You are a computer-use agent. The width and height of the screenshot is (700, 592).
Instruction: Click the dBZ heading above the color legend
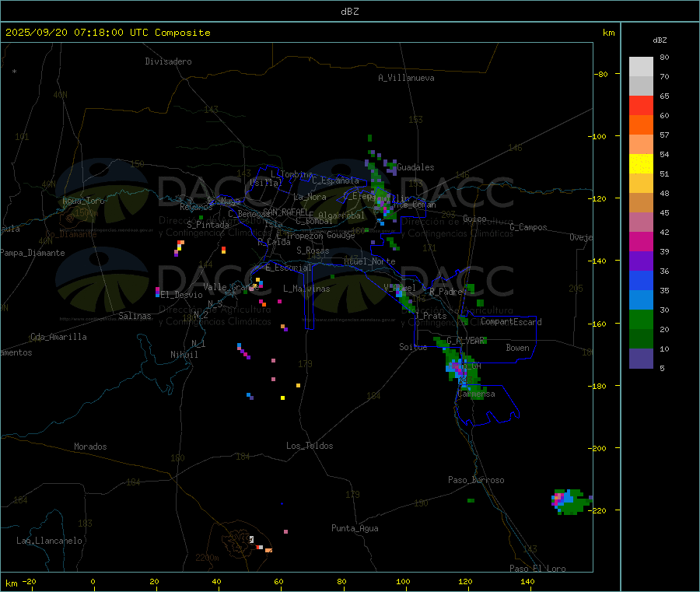click(660, 40)
